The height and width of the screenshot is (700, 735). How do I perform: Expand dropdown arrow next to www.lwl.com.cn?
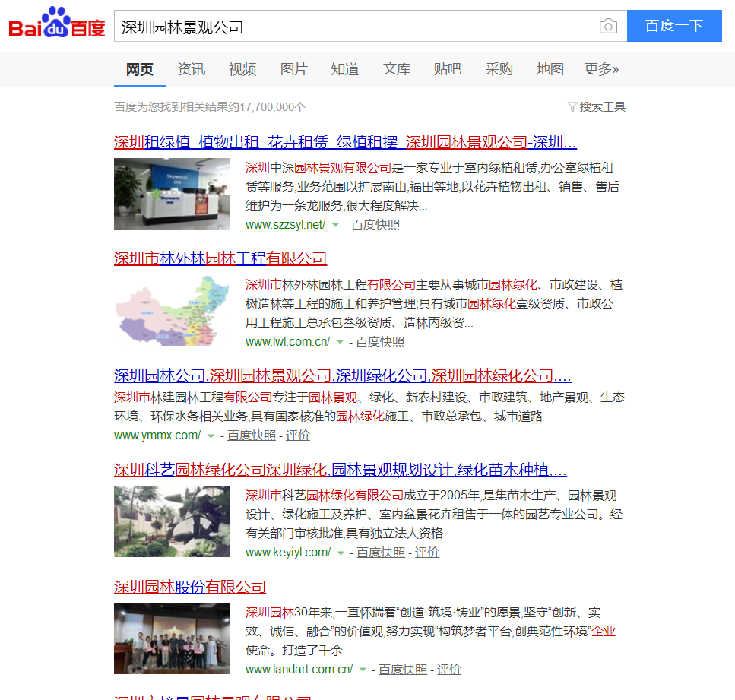(340, 342)
